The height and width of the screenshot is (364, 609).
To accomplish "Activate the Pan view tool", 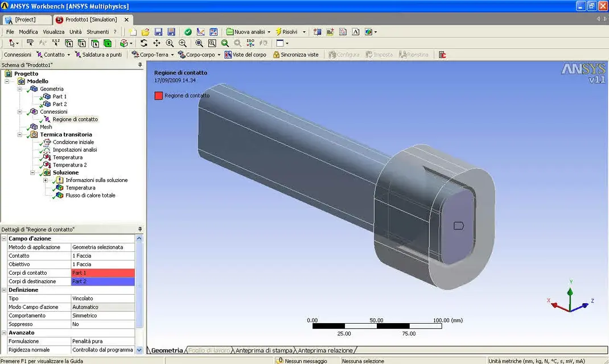I will tap(157, 43).
